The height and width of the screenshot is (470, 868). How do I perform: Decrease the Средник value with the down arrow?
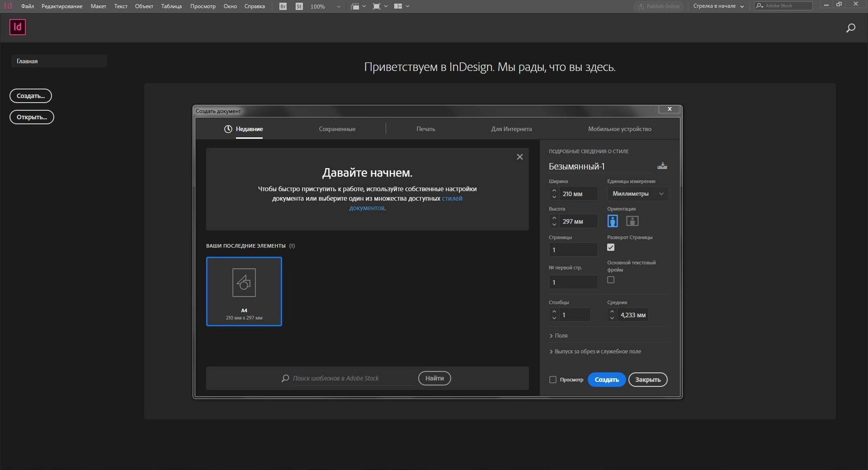612,318
